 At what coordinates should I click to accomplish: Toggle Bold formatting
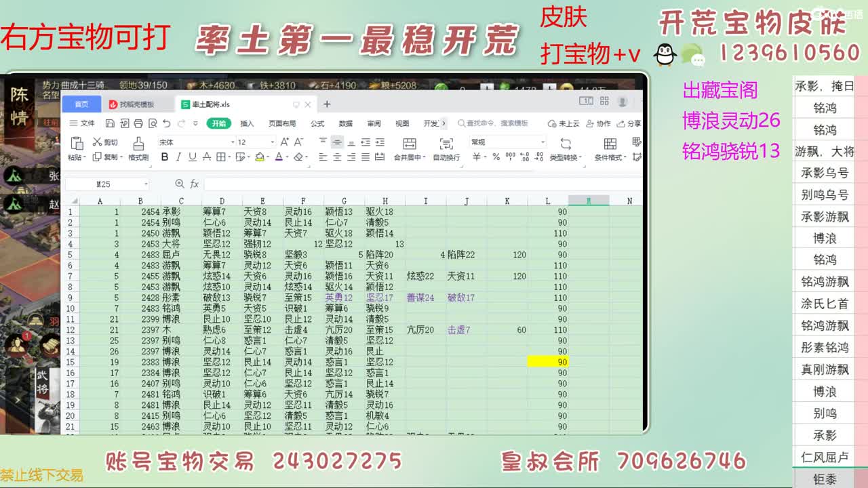click(164, 157)
